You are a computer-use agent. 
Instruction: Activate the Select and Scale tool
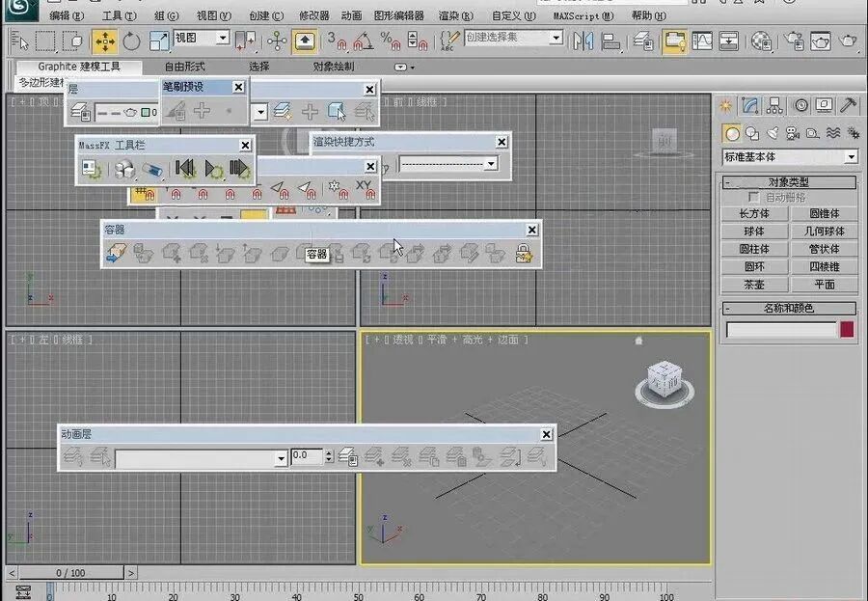click(159, 41)
